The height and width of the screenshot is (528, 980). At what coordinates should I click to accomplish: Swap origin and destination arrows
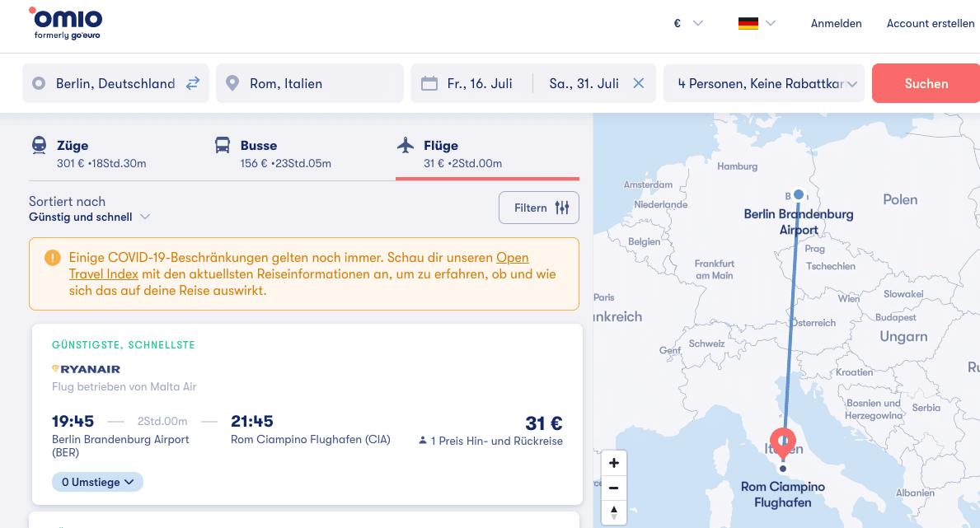[x=193, y=83]
